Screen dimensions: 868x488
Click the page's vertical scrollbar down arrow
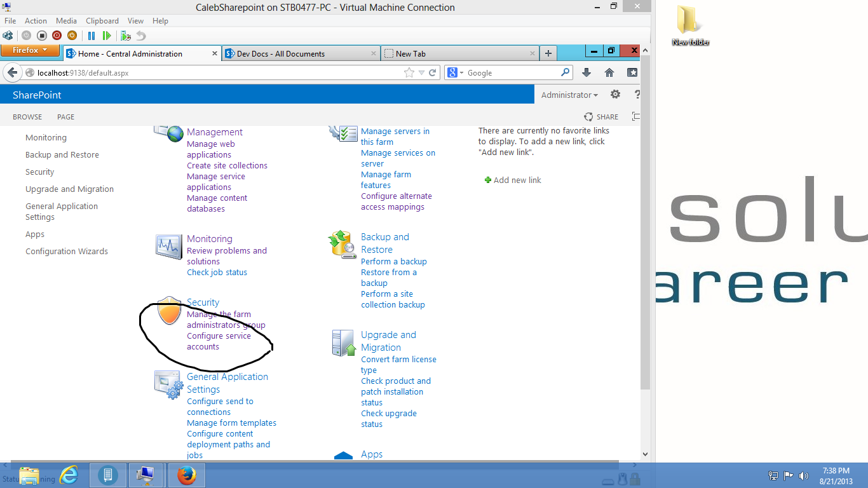(645, 454)
